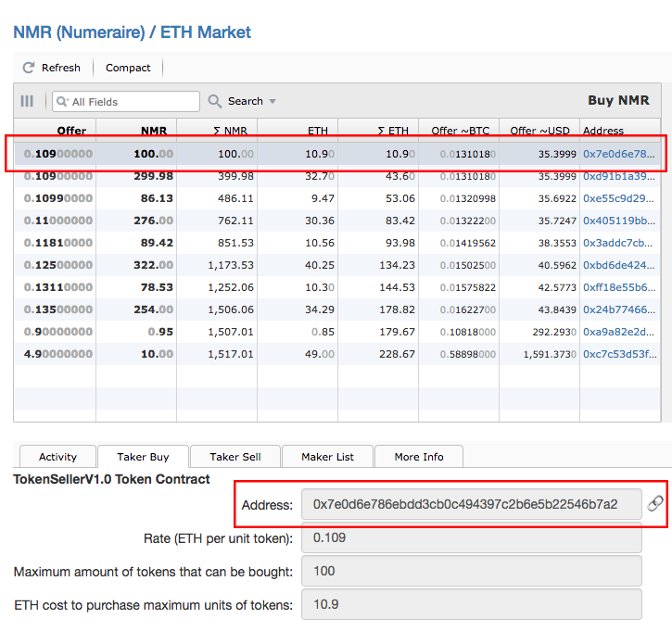Click the link icon beside the Address field
672x644 pixels.
(x=655, y=504)
